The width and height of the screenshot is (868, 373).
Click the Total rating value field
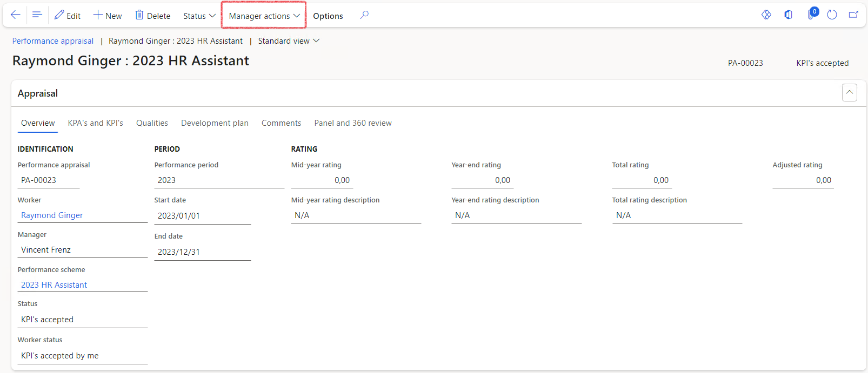coord(642,180)
